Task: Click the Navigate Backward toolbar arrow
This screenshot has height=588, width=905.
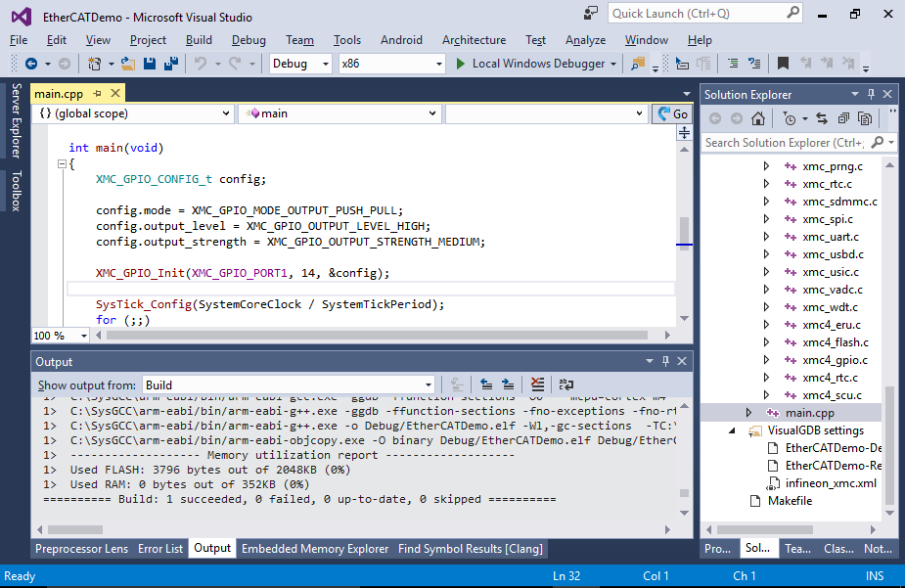Action: point(31,64)
